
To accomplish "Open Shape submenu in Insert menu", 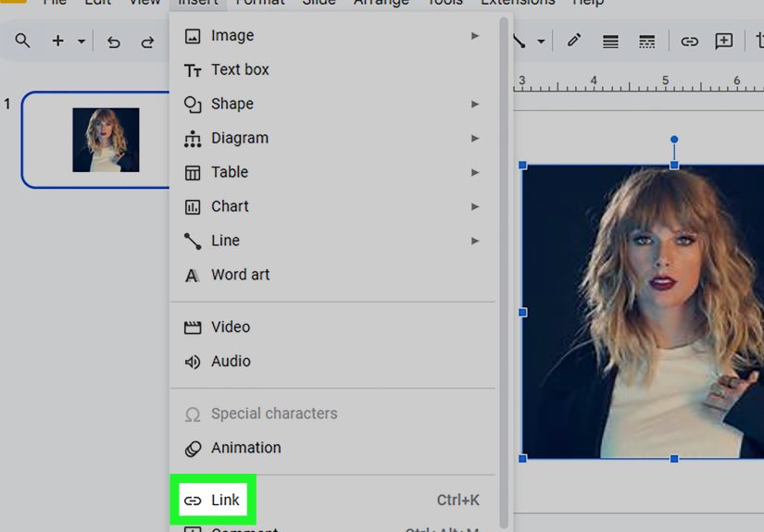I will click(332, 104).
